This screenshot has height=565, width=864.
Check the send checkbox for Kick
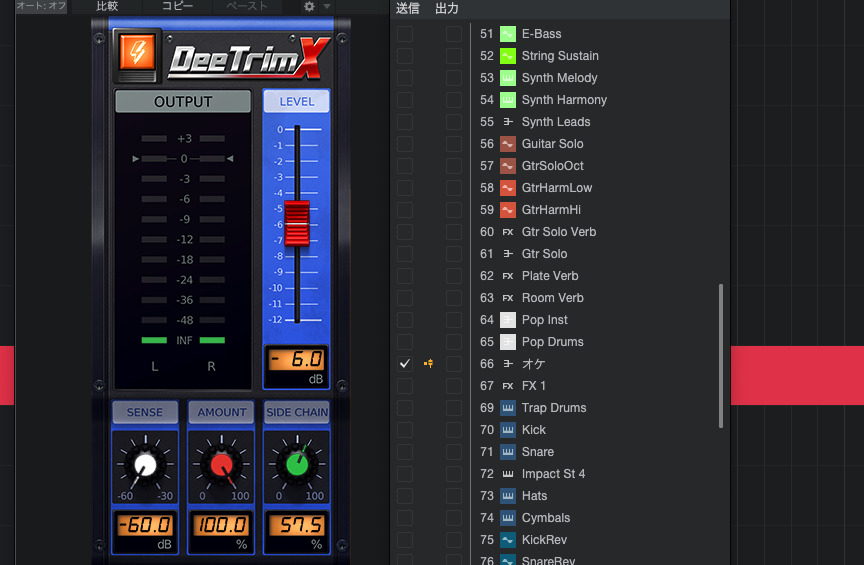point(405,430)
